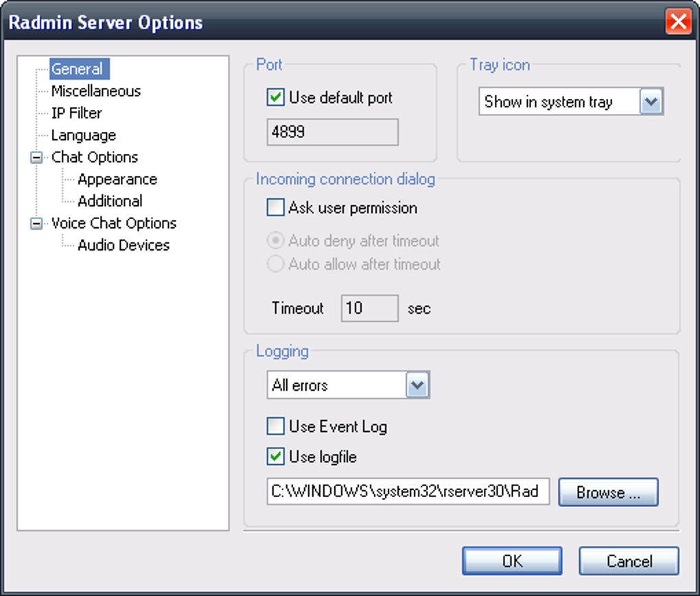Enable Ask user permission checkbox

click(275, 207)
